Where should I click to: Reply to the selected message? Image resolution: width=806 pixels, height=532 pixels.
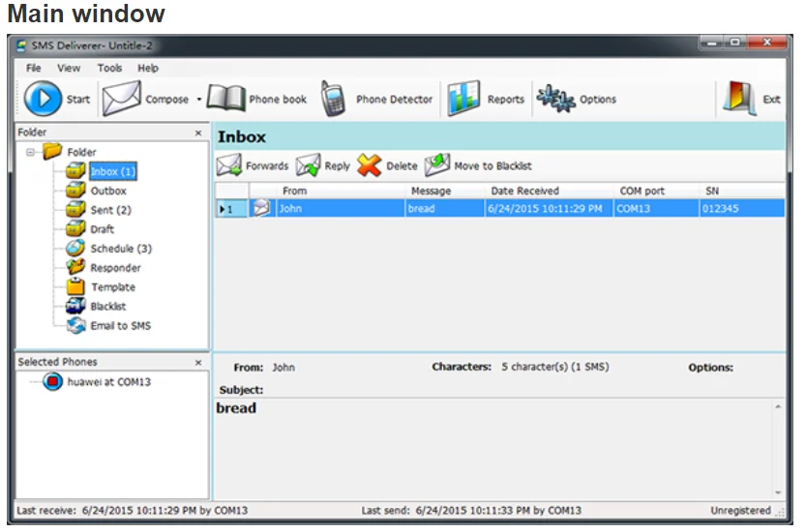click(337, 166)
